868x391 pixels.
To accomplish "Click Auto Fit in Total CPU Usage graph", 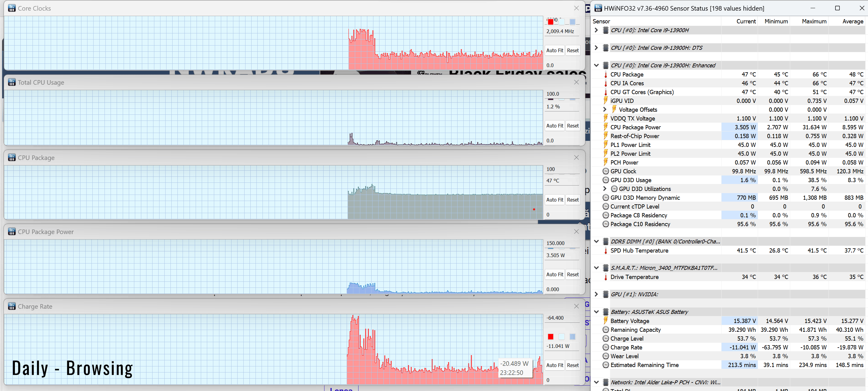I will point(555,126).
